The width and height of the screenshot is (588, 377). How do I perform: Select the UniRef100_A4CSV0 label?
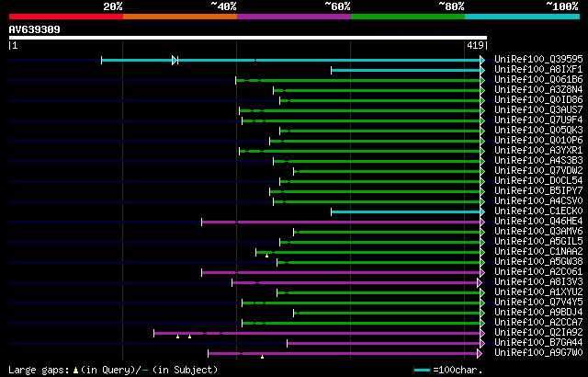[x=538, y=201]
